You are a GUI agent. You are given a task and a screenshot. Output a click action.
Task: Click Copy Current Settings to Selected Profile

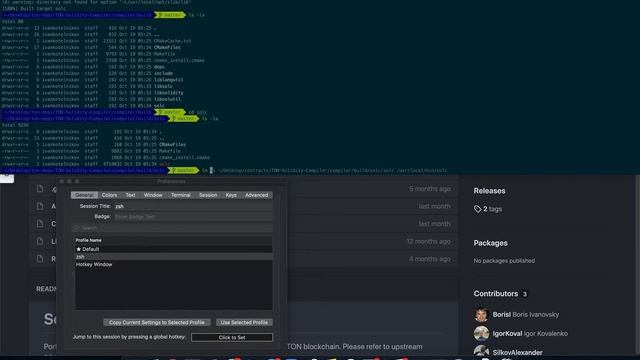[157, 322]
